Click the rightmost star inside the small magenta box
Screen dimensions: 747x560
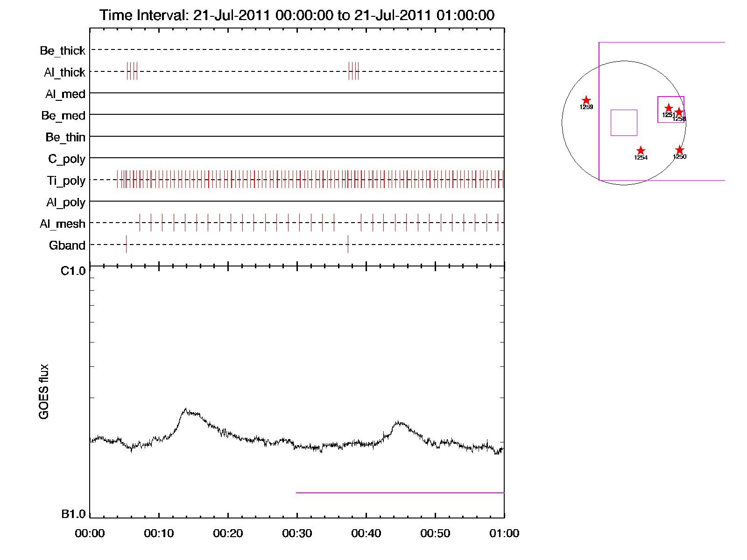[x=679, y=112]
